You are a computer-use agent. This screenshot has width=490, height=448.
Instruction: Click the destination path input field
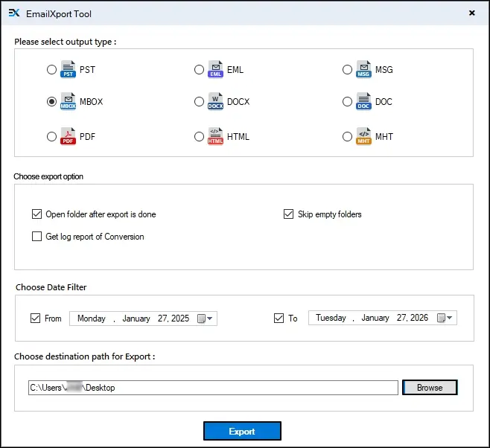pyautogui.click(x=213, y=388)
